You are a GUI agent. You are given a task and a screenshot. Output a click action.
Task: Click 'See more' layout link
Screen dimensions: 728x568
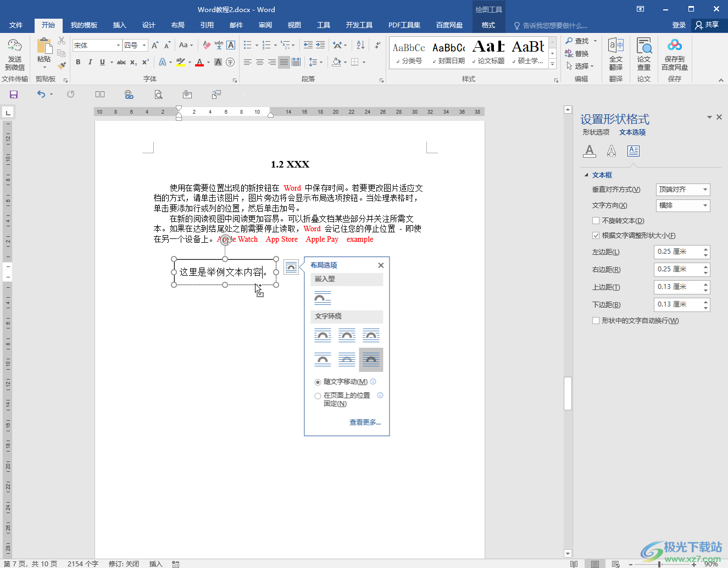pos(365,422)
